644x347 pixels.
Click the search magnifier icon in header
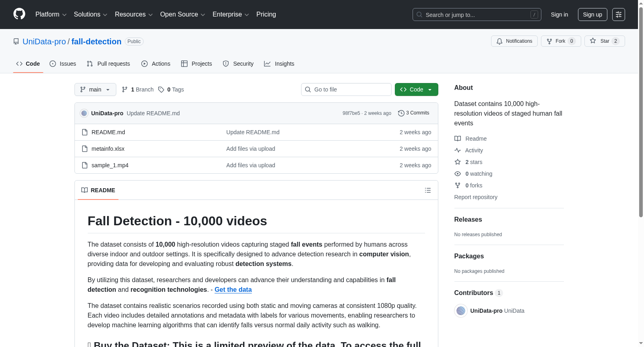coord(419,15)
